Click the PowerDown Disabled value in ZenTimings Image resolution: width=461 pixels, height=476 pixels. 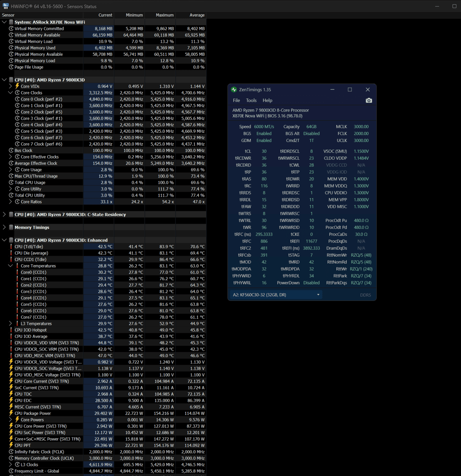[311, 283]
